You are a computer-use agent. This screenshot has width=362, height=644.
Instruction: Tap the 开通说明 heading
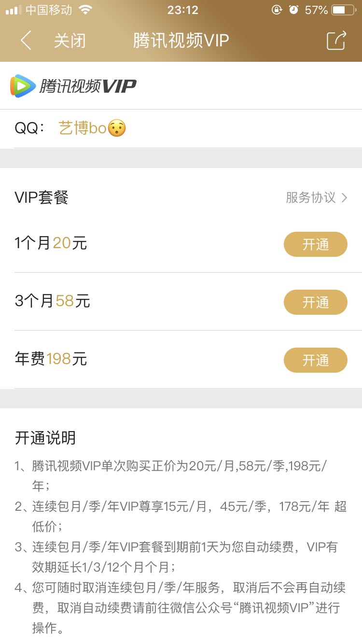45,438
